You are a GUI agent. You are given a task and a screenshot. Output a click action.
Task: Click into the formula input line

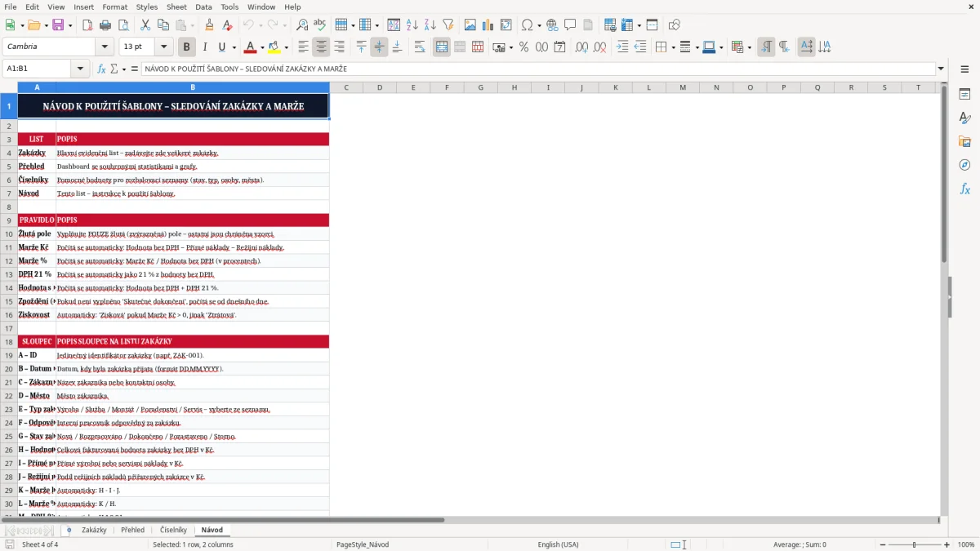pyautogui.click(x=537, y=69)
